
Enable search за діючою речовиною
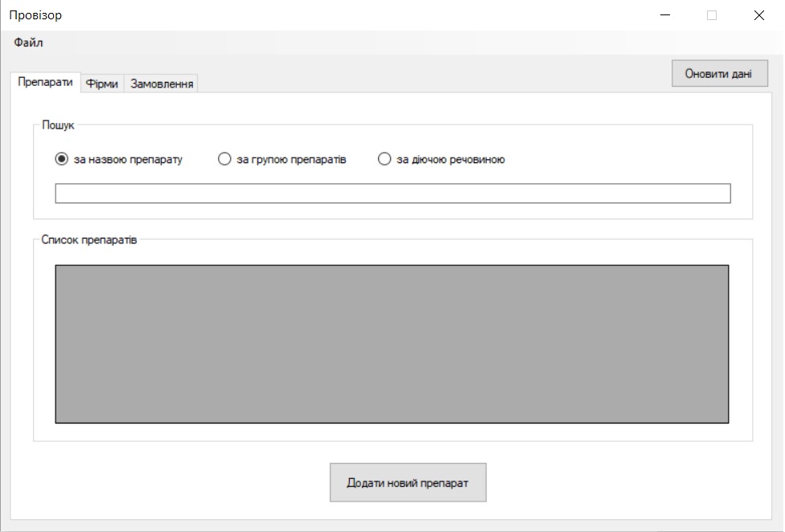click(x=384, y=159)
